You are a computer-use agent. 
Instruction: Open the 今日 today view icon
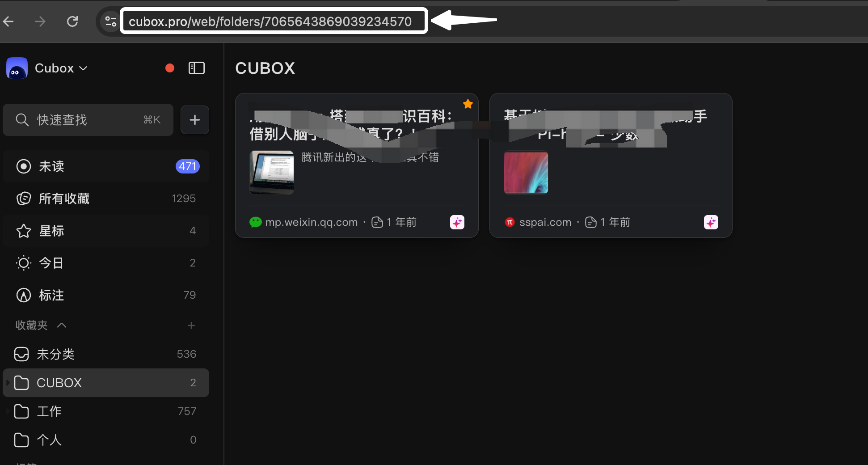point(23,262)
